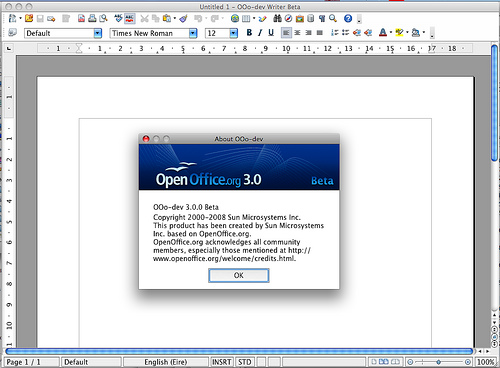Open the font size 12 dropdown
Image resolution: width=500 pixels, height=368 pixels.
[x=234, y=33]
